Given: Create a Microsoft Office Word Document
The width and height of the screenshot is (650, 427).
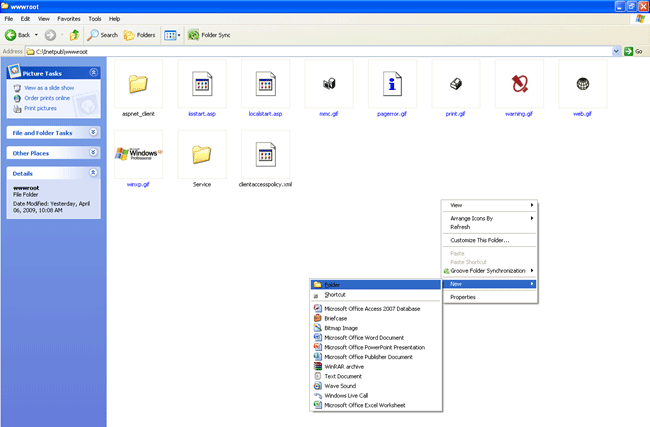Looking at the screenshot, I should [x=376, y=337].
